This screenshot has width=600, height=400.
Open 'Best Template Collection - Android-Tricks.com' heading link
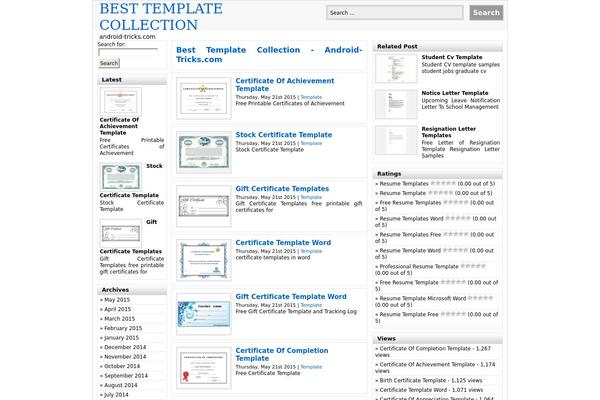coord(269,54)
